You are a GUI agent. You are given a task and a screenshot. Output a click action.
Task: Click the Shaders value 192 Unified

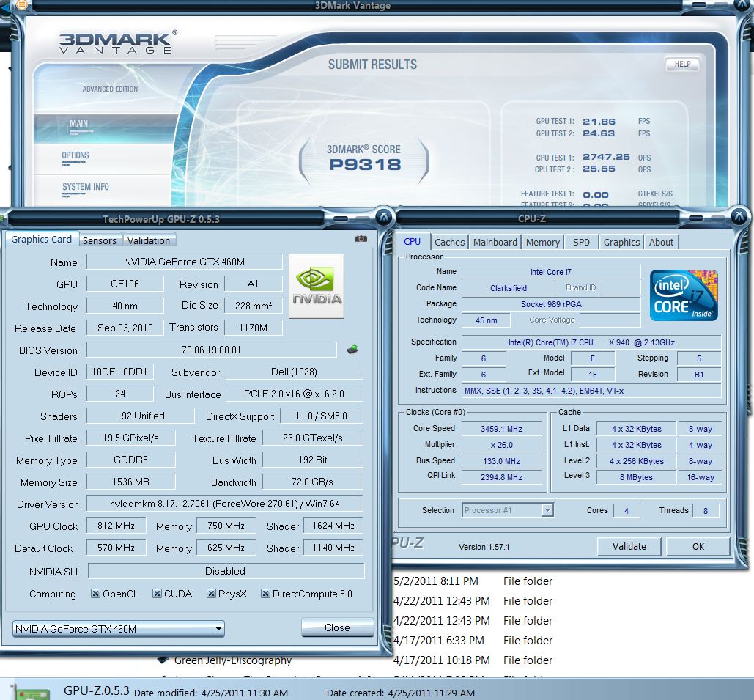pyautogui.click(x=141, y=416)
